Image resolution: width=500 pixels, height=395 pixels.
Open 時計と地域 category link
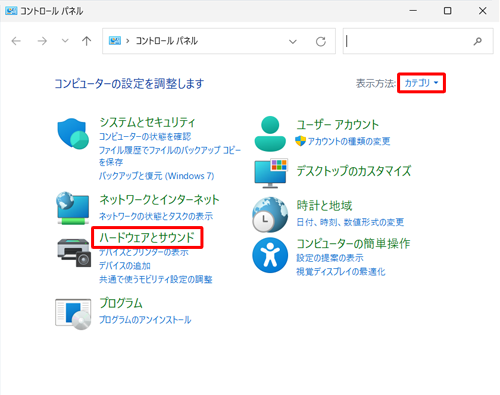click(324, 206)
